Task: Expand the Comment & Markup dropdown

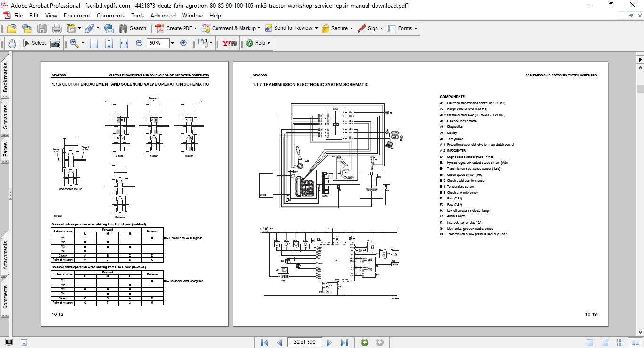Action: tap(259, 28)
